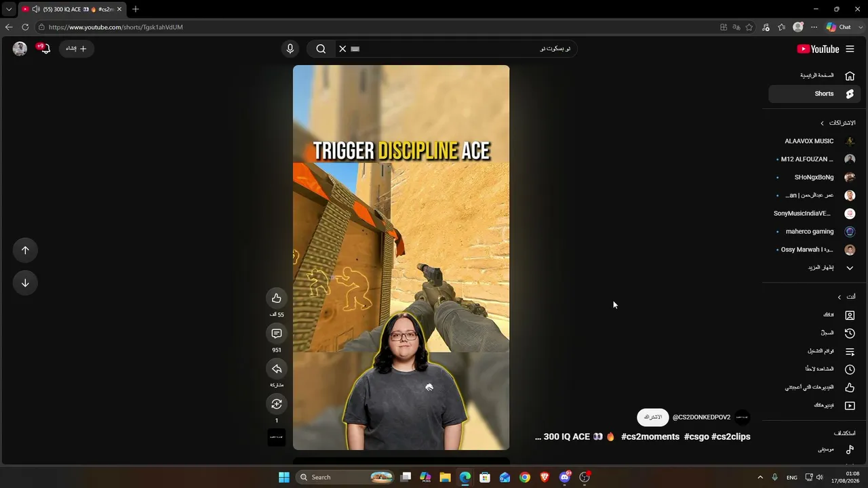Click the remix icon above the 1
Screen dimensions: 868x488
(x=277, y=404)
